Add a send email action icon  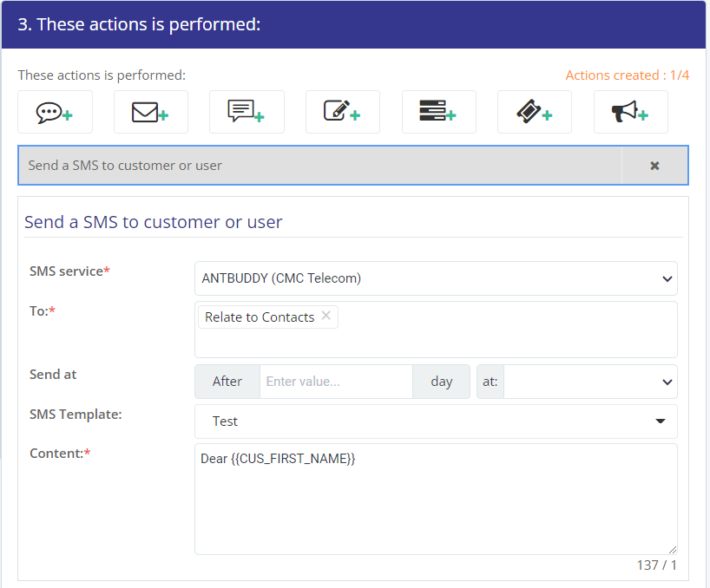coord(151,112)
